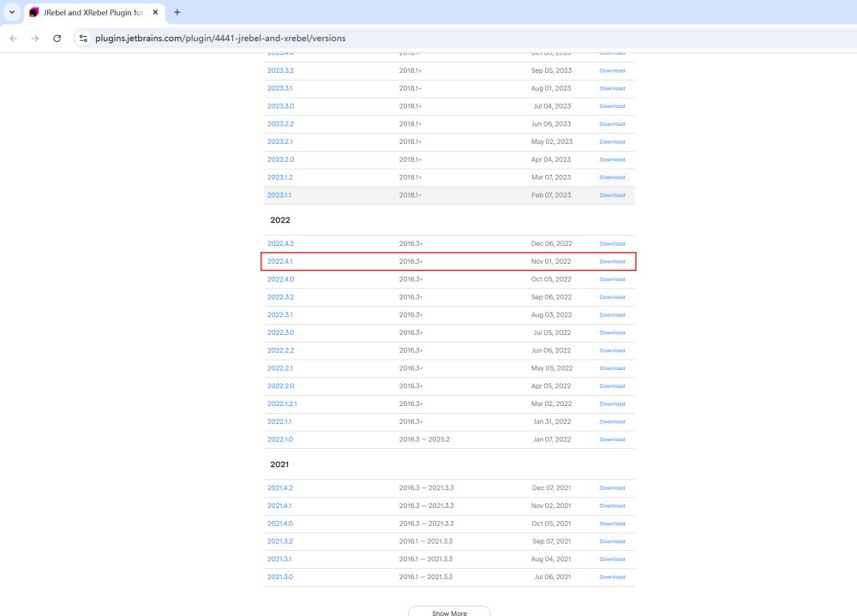The height and width of the screenshot is (616, 857).
Task: Click compatibility text '2016.3 — 2025.2'
Action: [424, 440]
